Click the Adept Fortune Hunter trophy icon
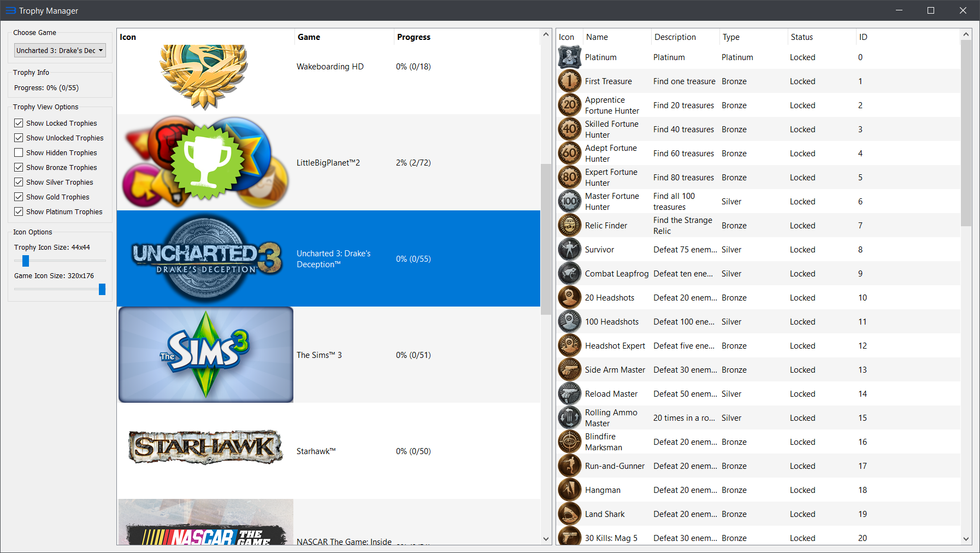This screenshot has width=980, height=553. [569, 154]
